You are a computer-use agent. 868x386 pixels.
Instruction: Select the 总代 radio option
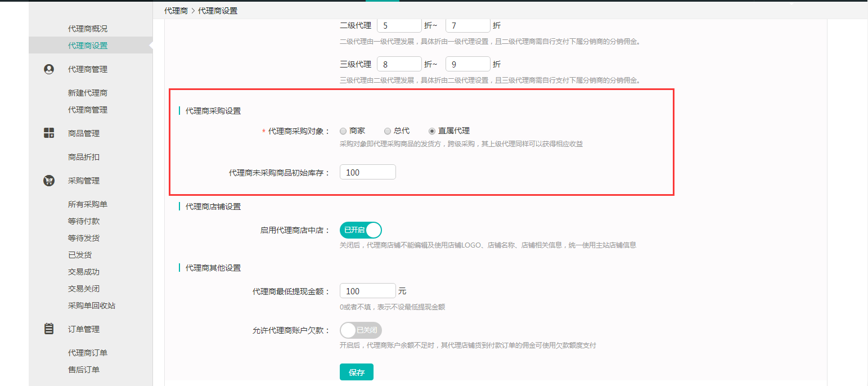pos(388,131)
